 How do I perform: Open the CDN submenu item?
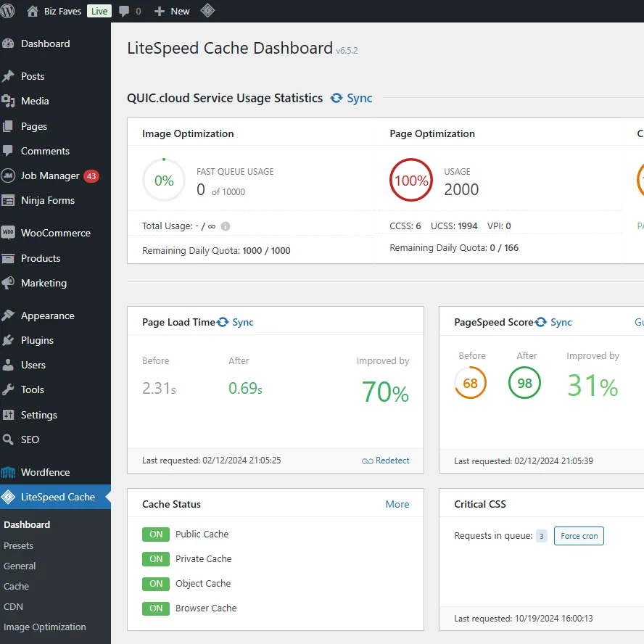tap(14, 606)
